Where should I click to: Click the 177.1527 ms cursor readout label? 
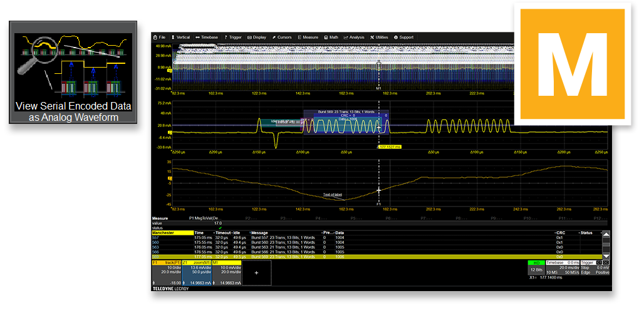(390, 146)
